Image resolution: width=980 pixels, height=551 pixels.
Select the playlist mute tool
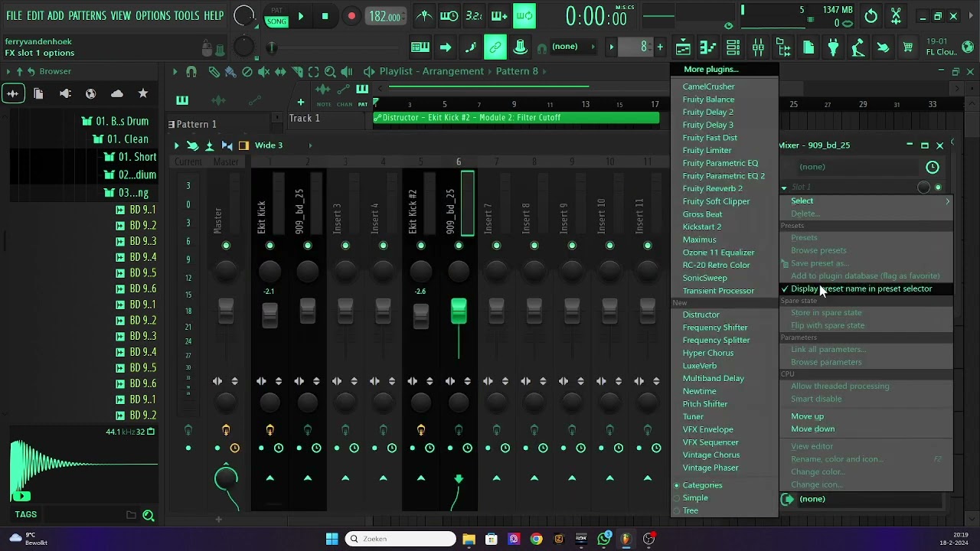[263, 71]
